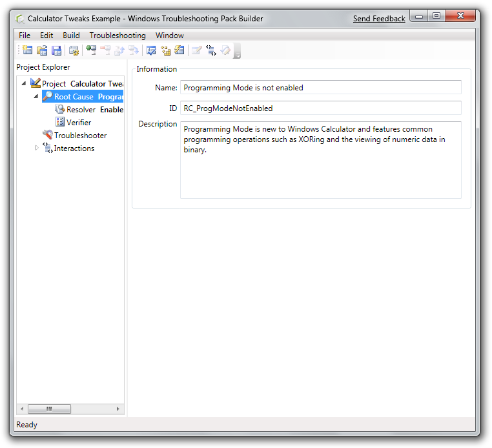Minimize the Pack Builder window

click(419, 16)
